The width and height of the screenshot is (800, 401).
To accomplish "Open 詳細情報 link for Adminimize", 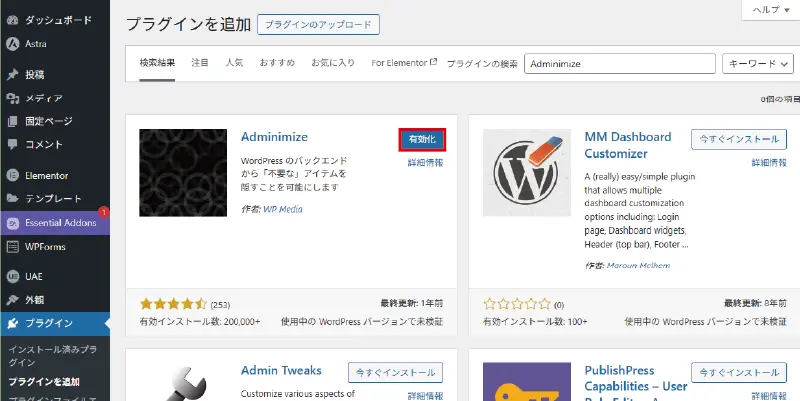I will click(x=426, y=163).
